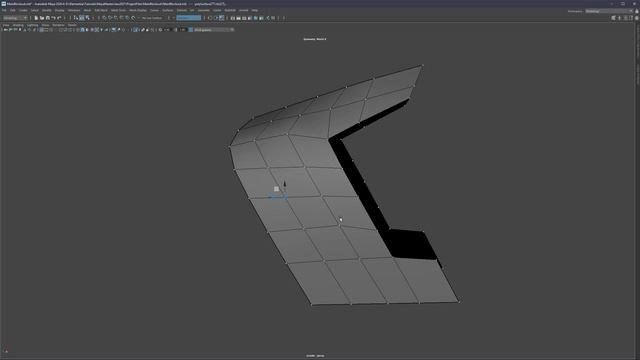Create a new scene from status line
This screenshot has height=360, width=640.
pos(36,18)
